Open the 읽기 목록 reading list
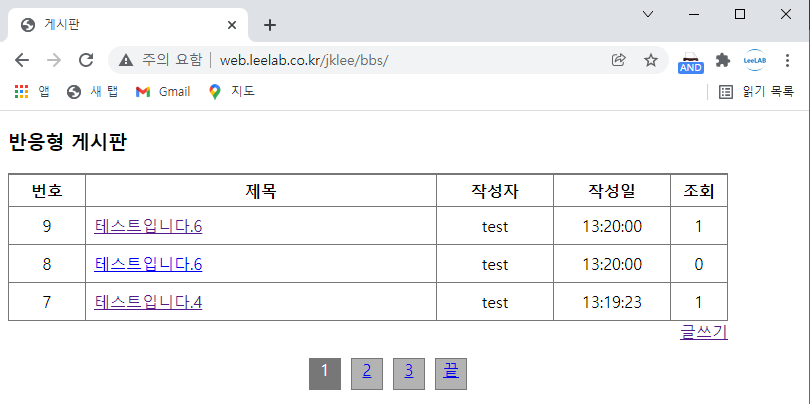The height and width of the screenshot is (404, 810). tap(756, 92)
